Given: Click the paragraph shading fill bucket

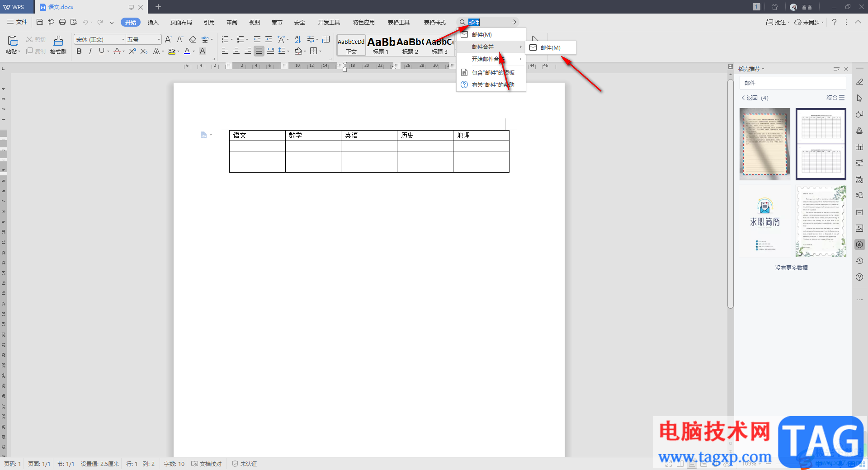Looking at the screenshot, I should [298, 52].
